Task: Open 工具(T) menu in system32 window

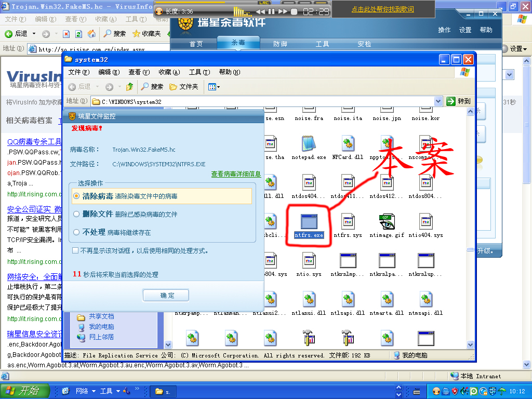Action: click(199, 72)
